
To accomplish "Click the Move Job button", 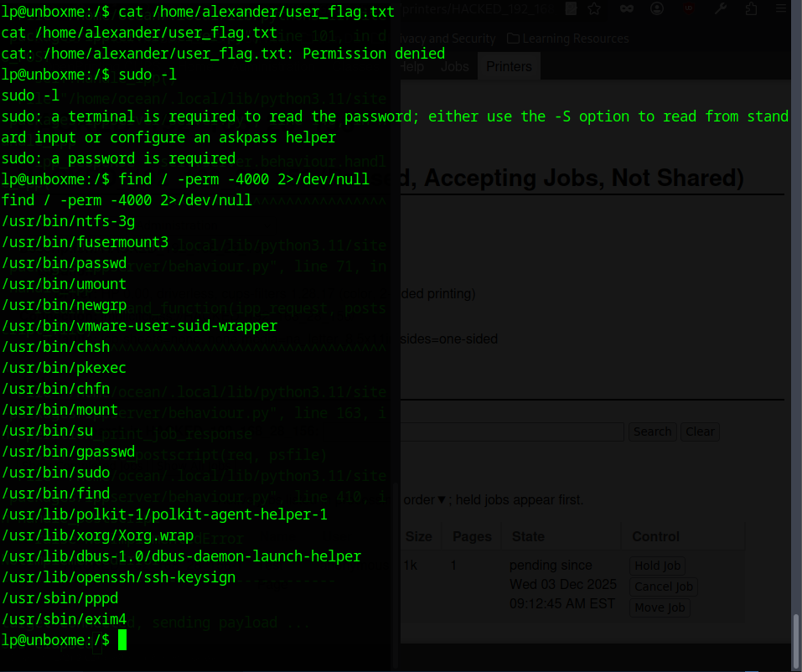I will pos(660,607).
